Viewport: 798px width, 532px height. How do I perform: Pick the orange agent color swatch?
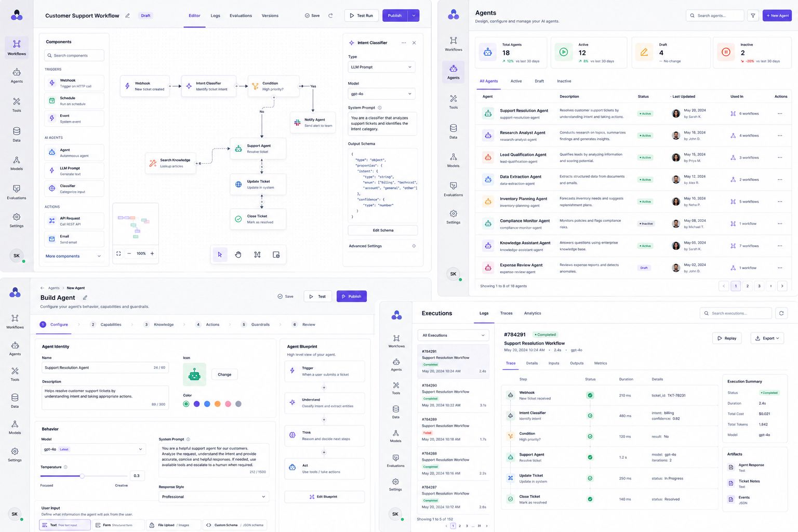click(x=218, y=404)
